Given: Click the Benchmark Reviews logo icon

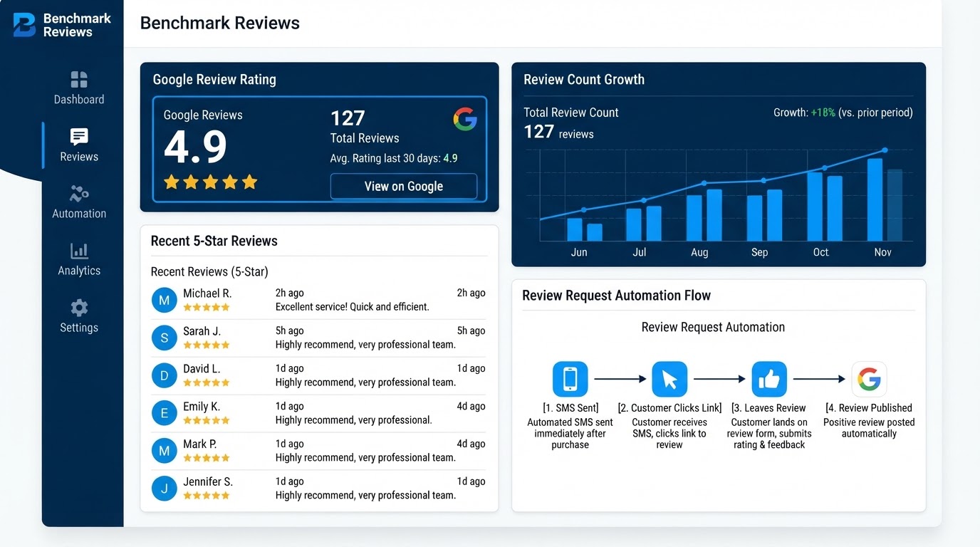Looking at the screenshot, I should (24, 25).
